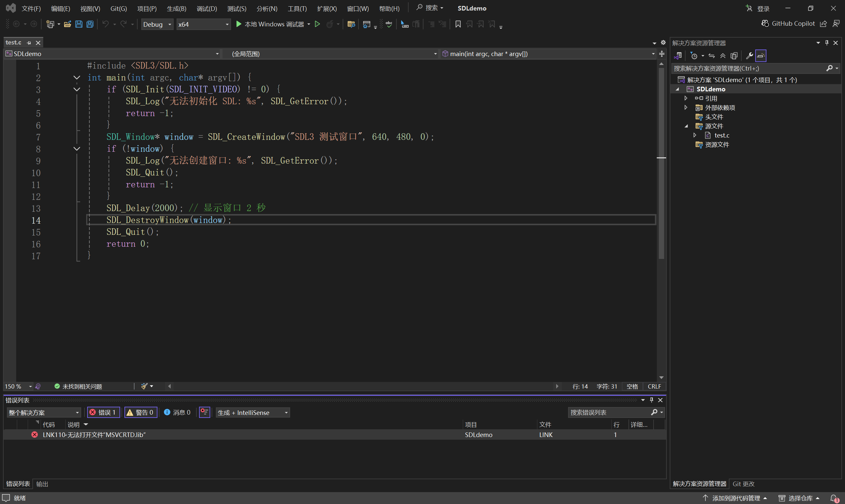Viewport: 845px width, 504px height.
Task: Click Sync with Active Document icon
Action: pos(711,56)
